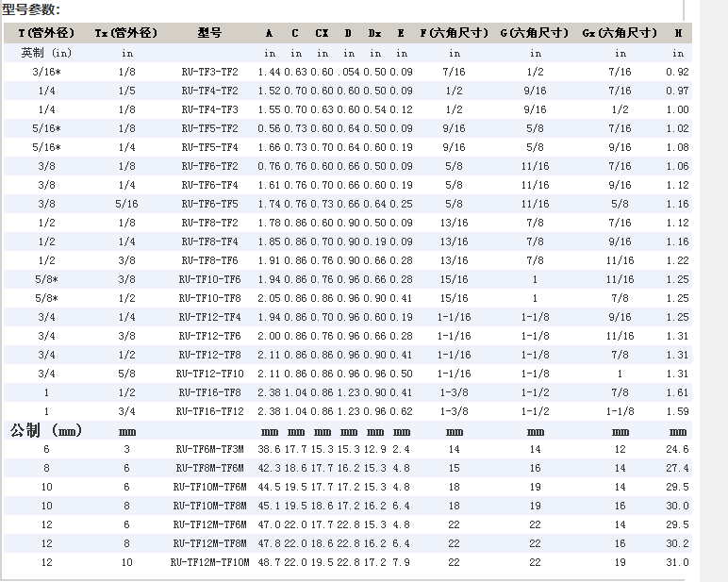
Task: Select model RU-TF5-TF2 in the table
Action: 209,128
